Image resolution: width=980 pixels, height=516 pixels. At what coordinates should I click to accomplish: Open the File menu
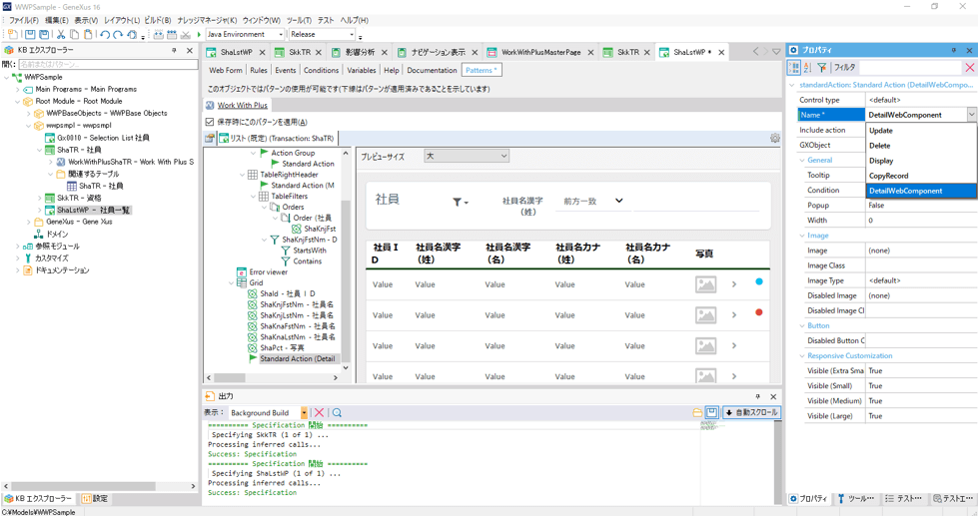[x=23, y=21]
